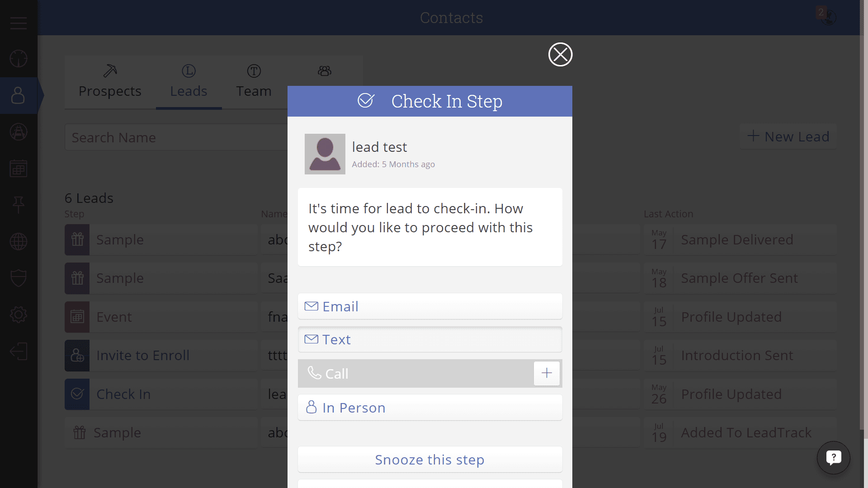Close the Check In Step dialog
The height and width of the screenshot is (488, 868).
click(x=561, y=55)
